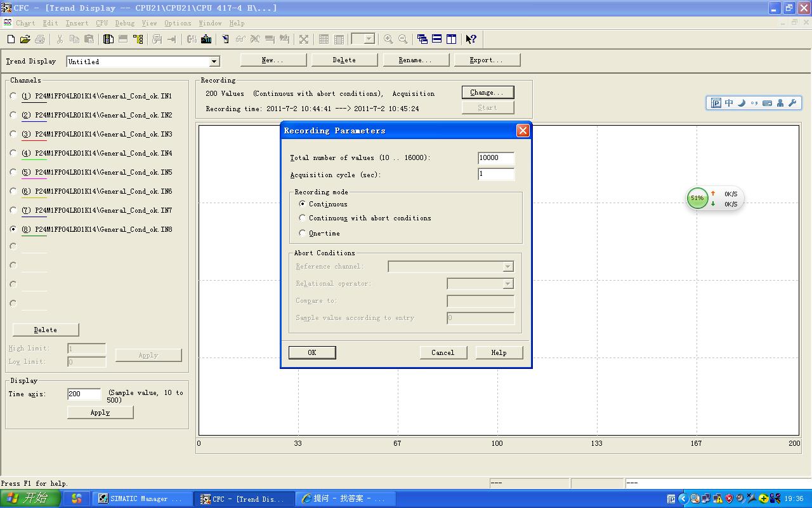Click the Change... recording button
This screenshot has width=812, height=508.
487,93
